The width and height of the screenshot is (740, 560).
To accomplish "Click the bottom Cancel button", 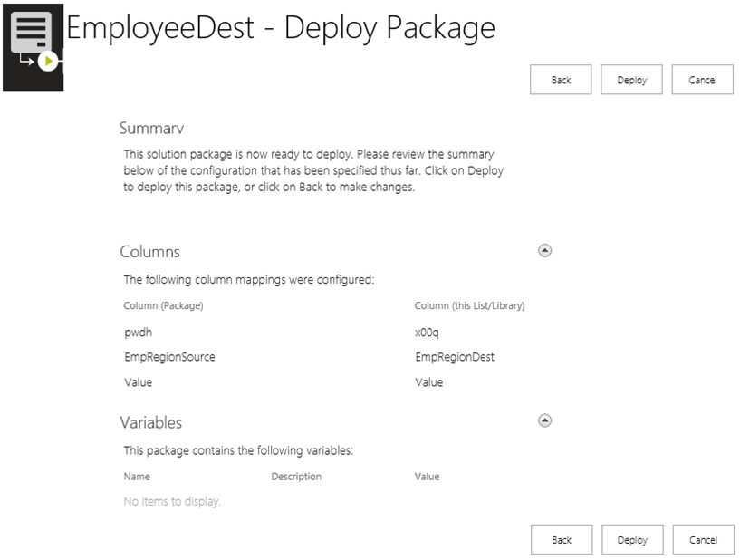I will tap(703, 539).
